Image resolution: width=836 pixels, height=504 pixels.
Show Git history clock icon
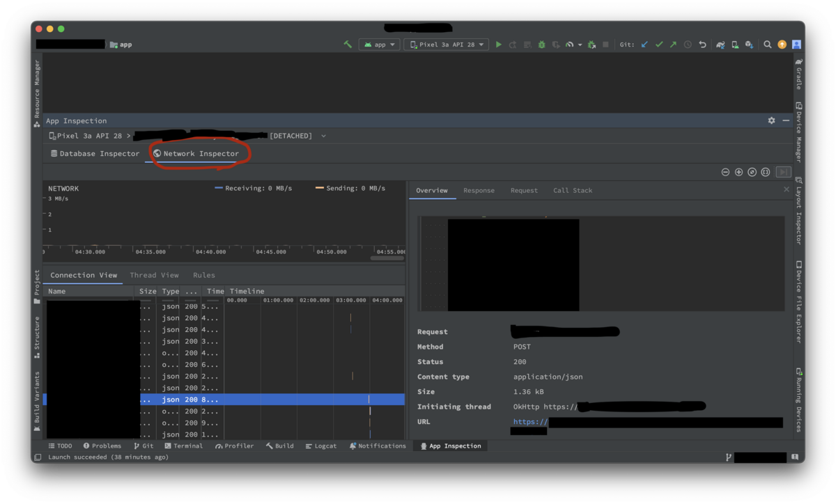coord(688,45)
